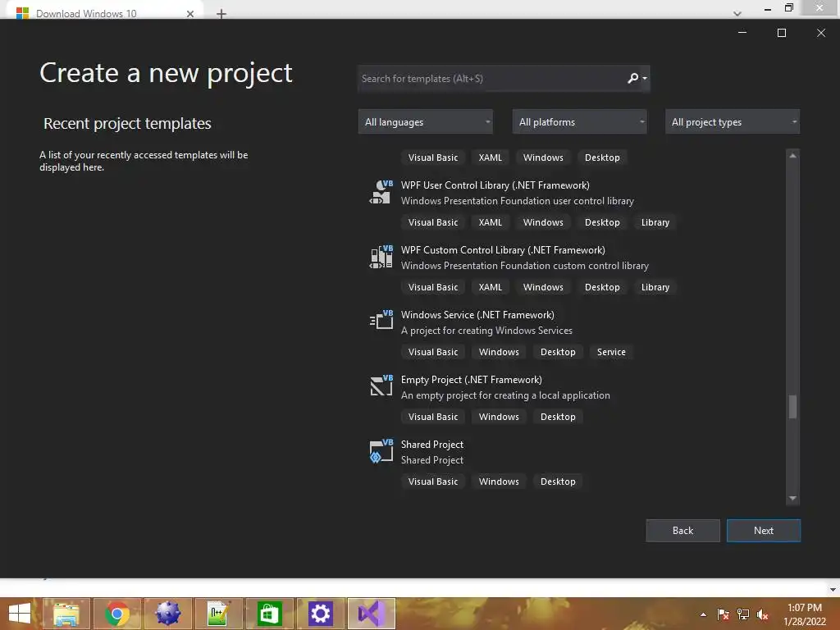840x630 pixels.
Task: Choose the Shared Project title
Action: (431, 445)
